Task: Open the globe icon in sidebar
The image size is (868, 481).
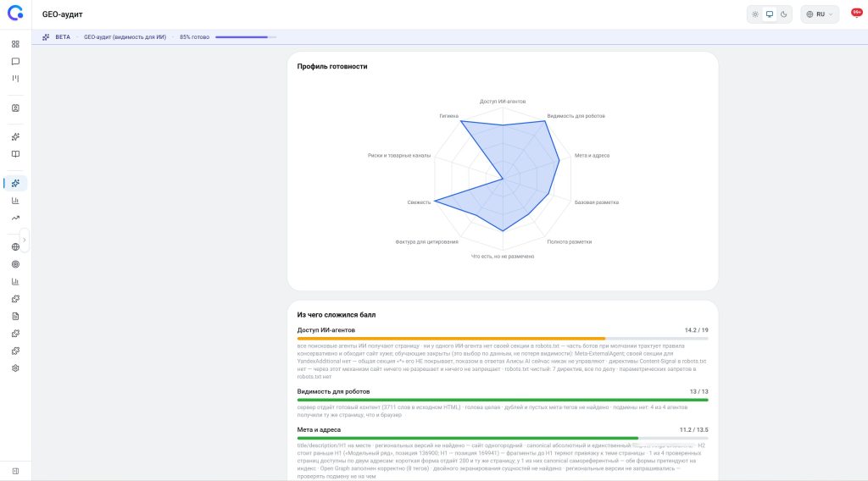Action: pos(15,247)
